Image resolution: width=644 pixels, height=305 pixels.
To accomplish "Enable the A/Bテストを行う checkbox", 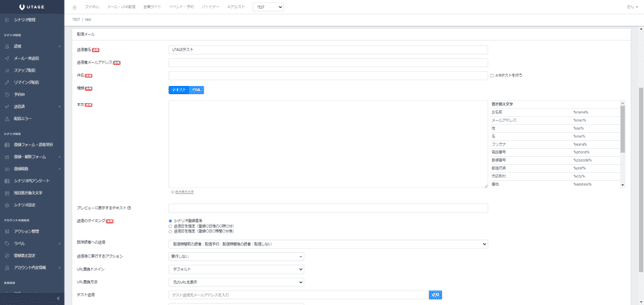I will coord(492,76).
